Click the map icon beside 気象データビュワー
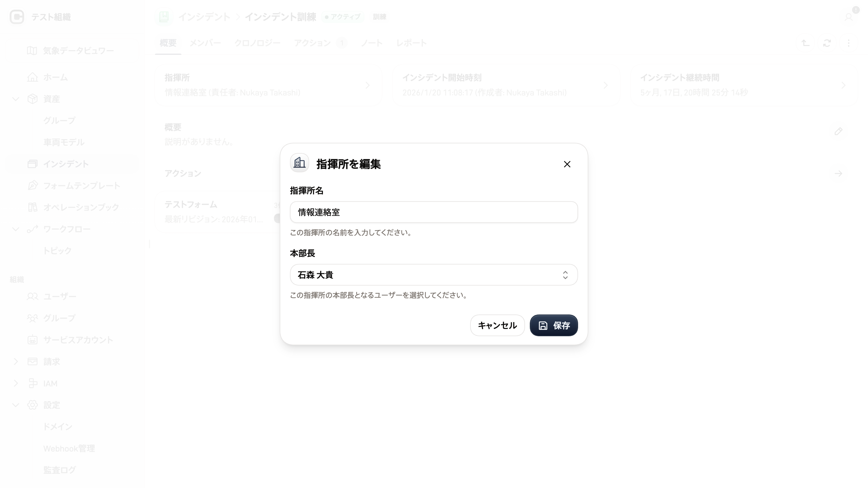Image resolution: width=868 pixels, height=488 pixels. (x=32, y=51)
